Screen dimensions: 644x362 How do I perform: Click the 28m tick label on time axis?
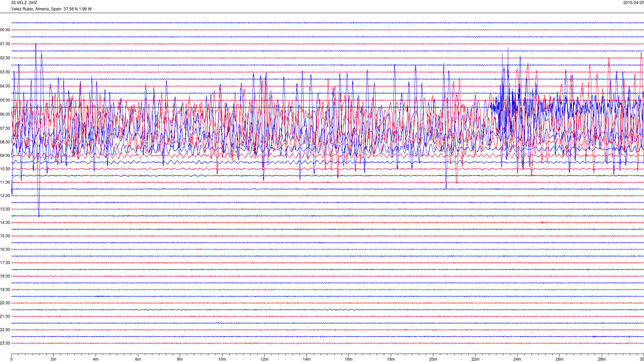[x=602, y=359]
